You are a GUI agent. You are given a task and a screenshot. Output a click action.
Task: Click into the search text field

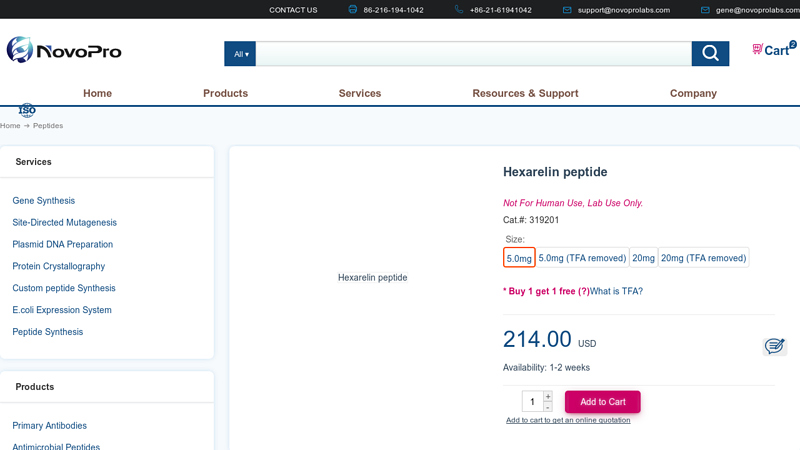point(473,54)
